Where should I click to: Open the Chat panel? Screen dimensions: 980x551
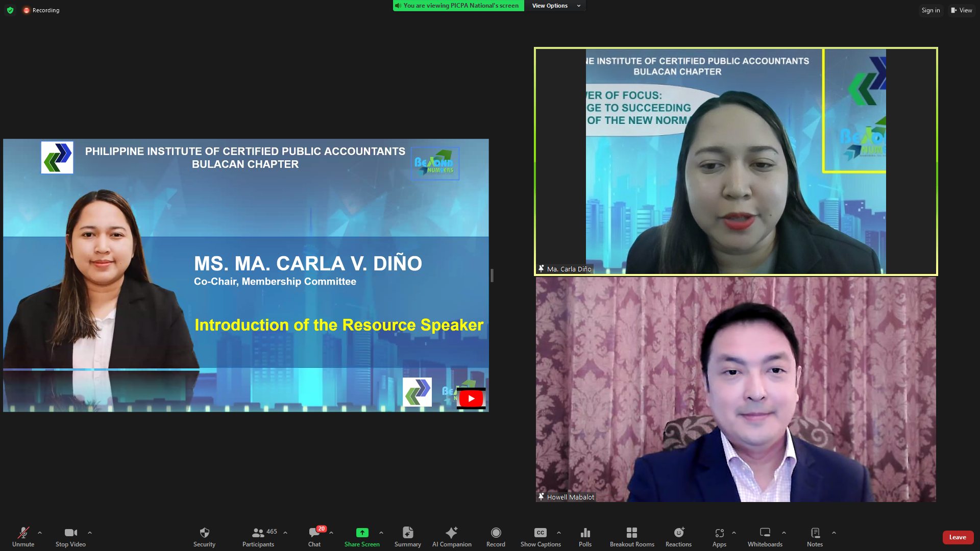click(x=314, y=537)
